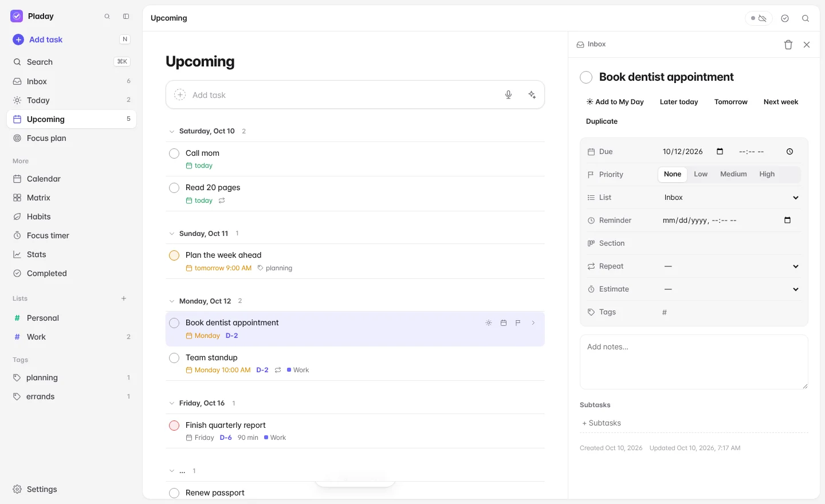
Task: Collapse the sidebar panel toggle icon
Action: click(126, 17)
